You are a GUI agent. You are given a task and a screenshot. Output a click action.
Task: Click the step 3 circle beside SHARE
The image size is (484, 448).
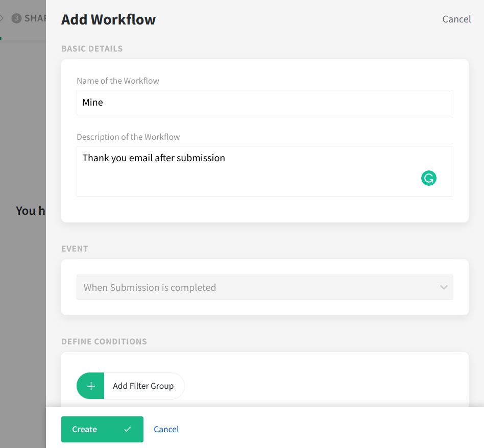(16, 18)
